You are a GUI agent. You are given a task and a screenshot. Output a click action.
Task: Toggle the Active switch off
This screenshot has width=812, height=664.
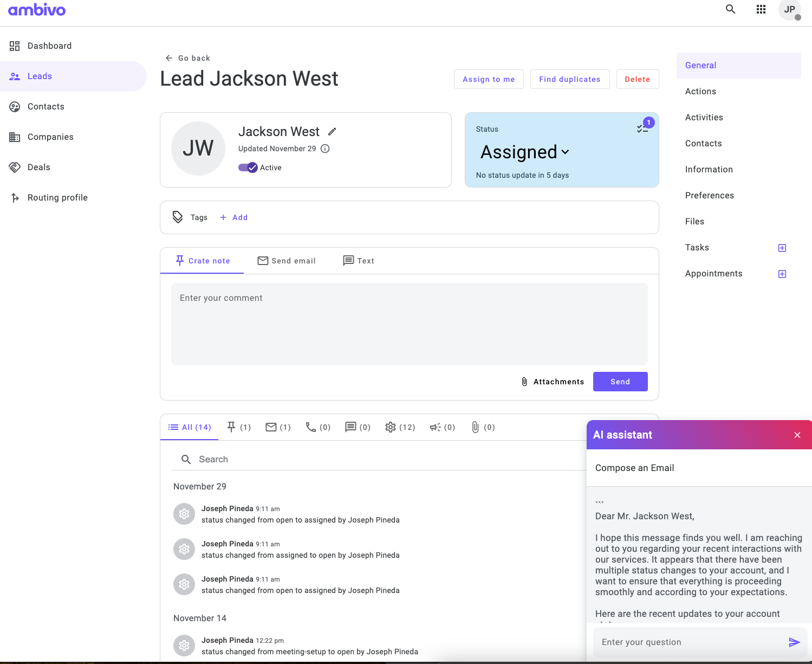coord(248,167)
